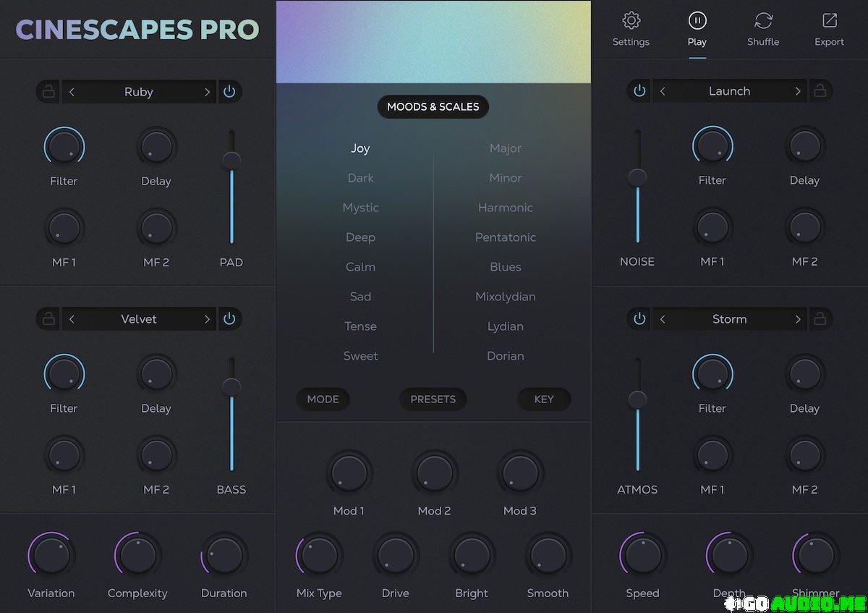Open the Launch preset name selector
Image resolution: width=868 pixels, height=613 pixels.
point(730,91)
